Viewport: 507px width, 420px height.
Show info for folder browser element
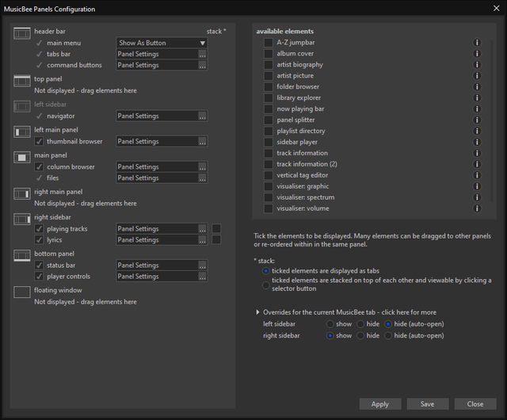point(477,86)
